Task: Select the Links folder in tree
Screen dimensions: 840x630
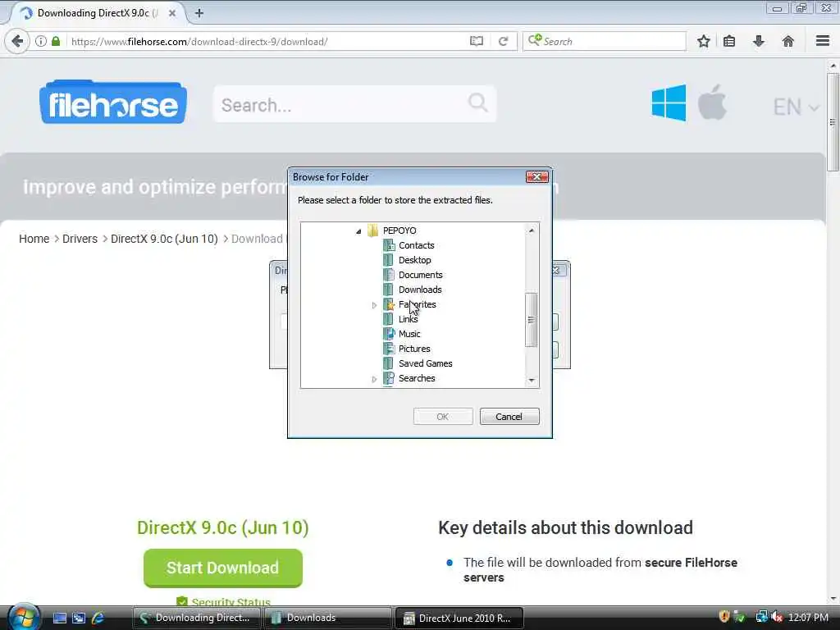Action: click(408, 319)
